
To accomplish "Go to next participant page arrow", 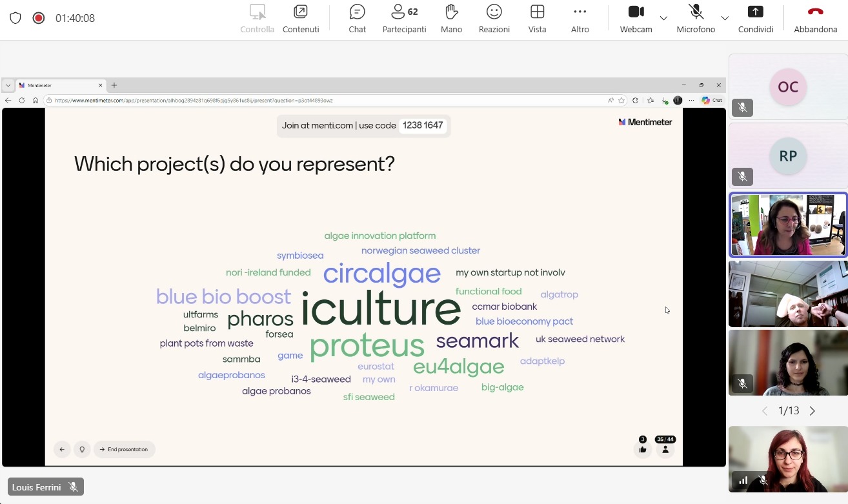I will tap(813, 411).
